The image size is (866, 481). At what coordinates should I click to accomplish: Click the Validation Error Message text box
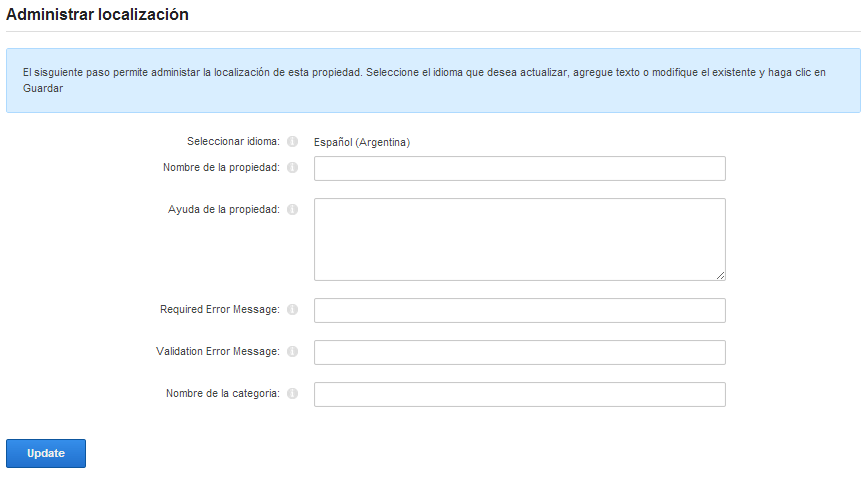[x=519, y=352]
